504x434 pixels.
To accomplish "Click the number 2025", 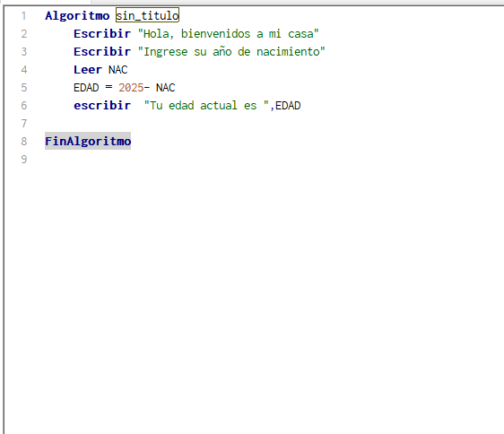I will pos(131,88).
